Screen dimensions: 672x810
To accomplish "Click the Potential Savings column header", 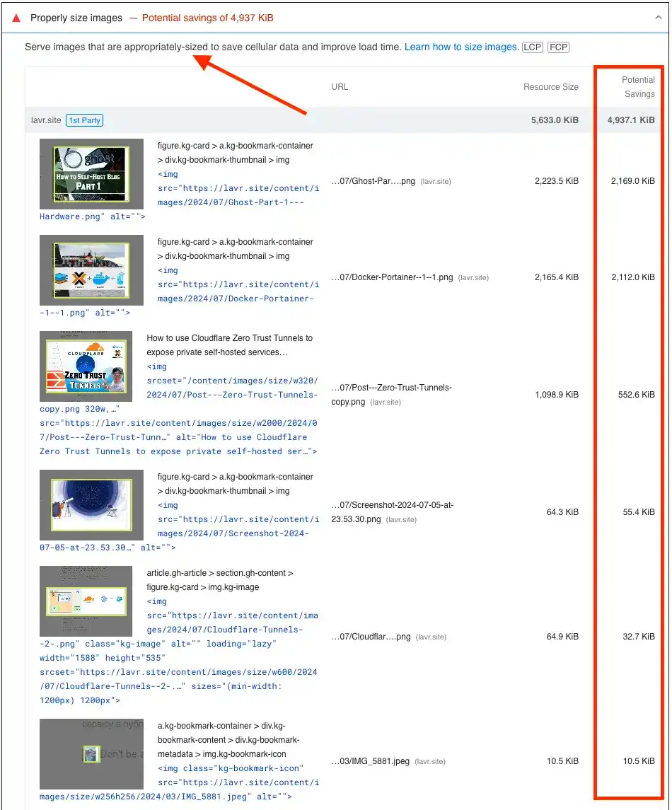I will pos(638,87).
